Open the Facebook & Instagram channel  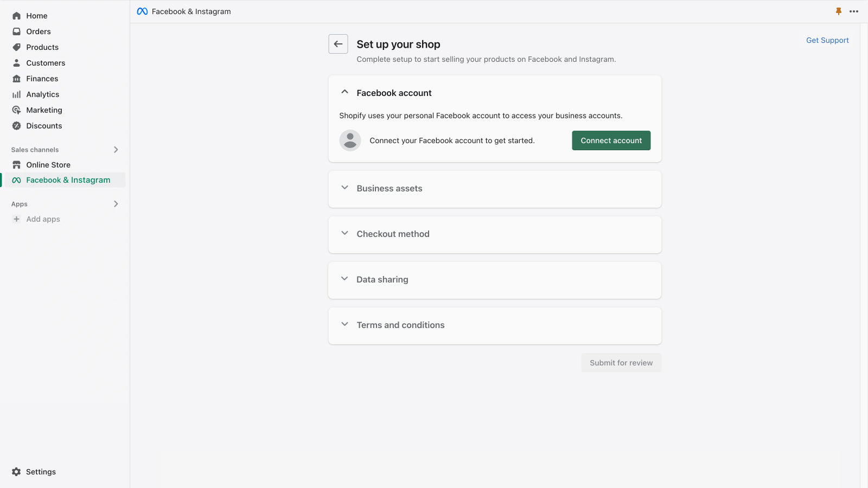68,180
